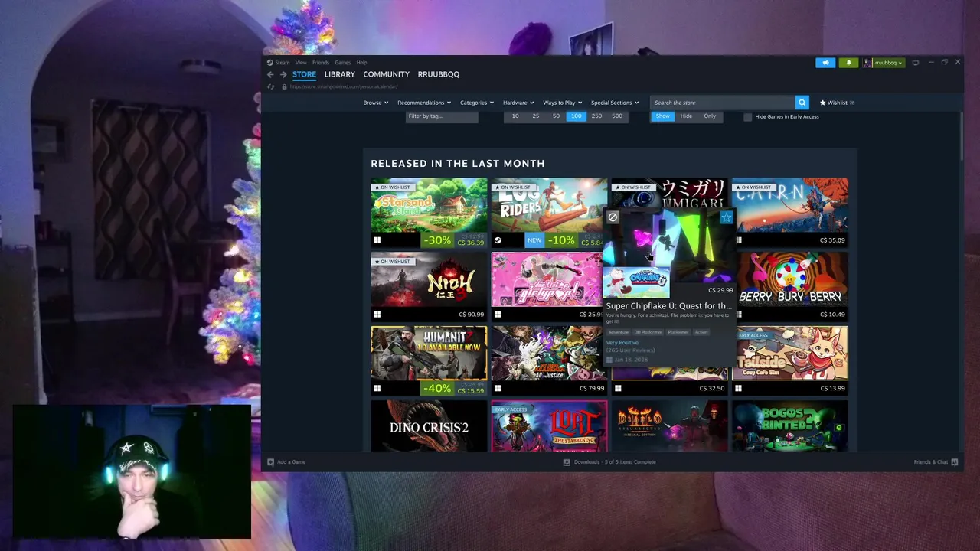The height and width of the screenshot is (551, 980).
Task: Click the Steam logo in the menu bar
Action: click(x=269, y=62)
